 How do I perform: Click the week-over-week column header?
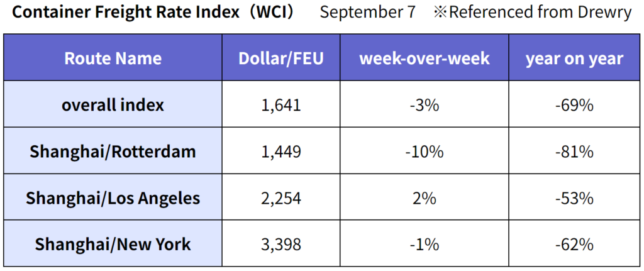click(x=425, y=58)
